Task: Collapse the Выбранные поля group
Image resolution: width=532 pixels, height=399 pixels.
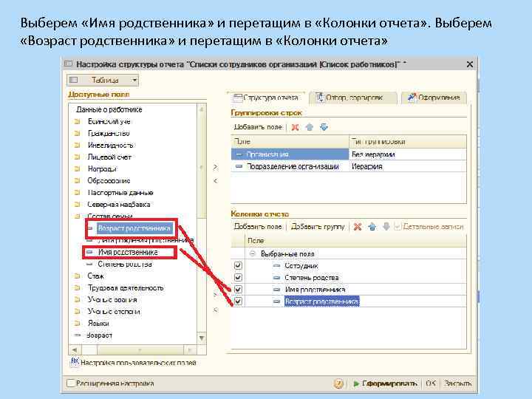Action: pyautogui.click(x=253, y=253)
